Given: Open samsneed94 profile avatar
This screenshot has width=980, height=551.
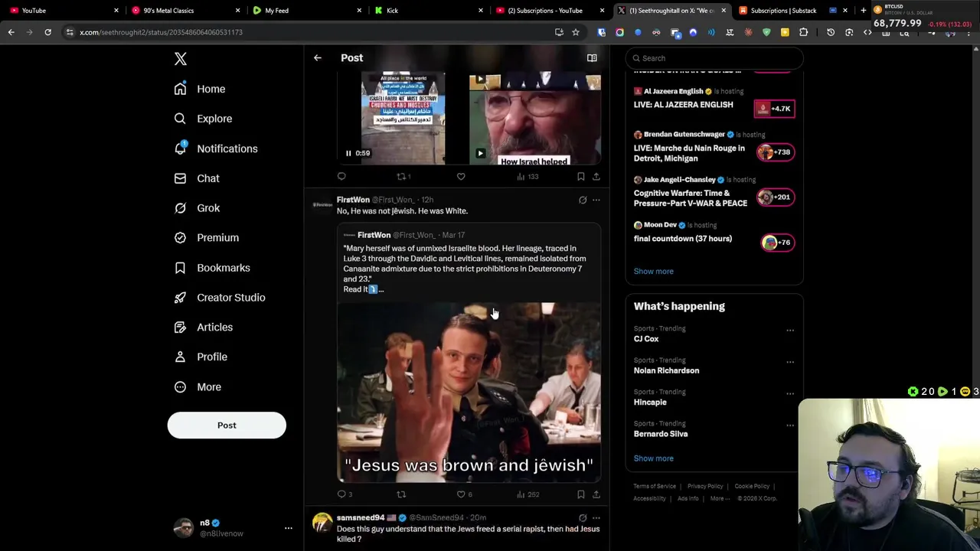Looking at the screenshot, I should [x=322, y=523].
